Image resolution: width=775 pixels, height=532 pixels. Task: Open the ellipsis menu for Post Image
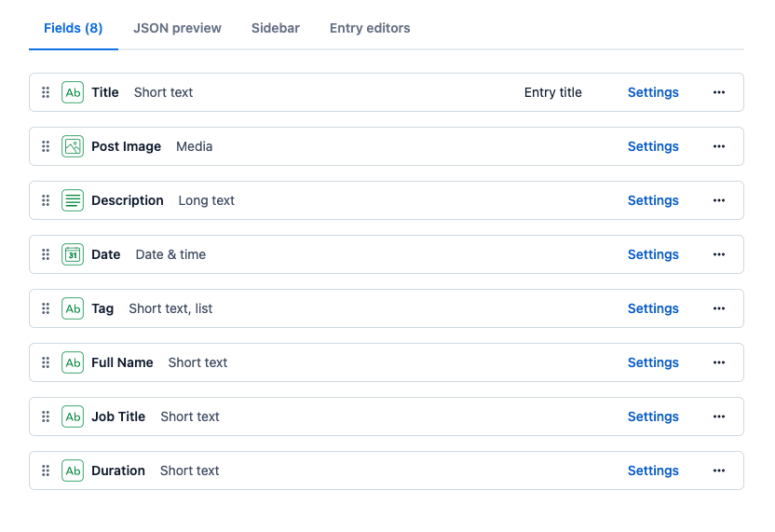click(718, 146)
